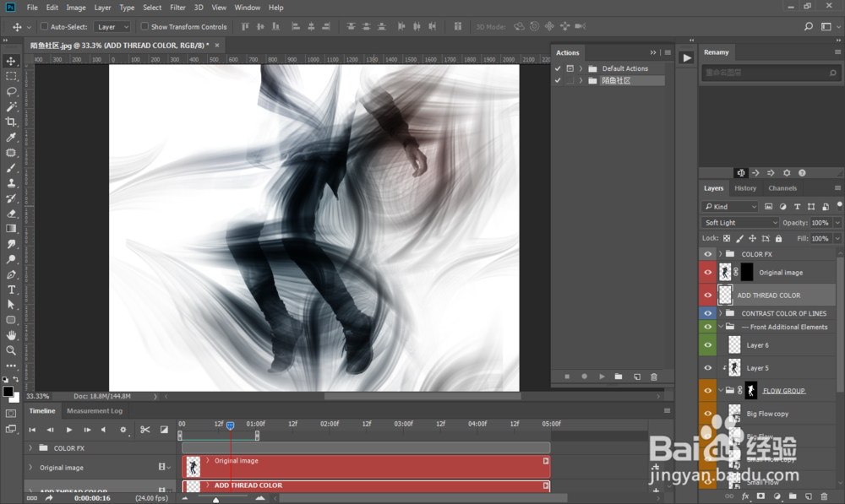Image resolution: width=845 pixels, height=504 pixels.
Task: Select the Clone Stamp tool
Action: (11, 183)
